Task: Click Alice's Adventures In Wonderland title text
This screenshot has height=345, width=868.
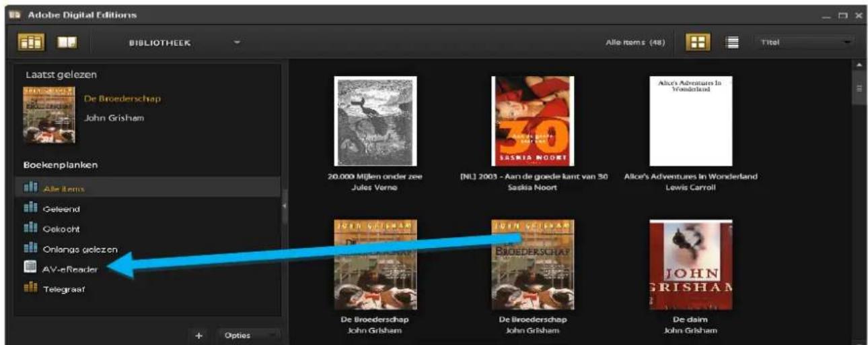Action: tap(691, 177)
